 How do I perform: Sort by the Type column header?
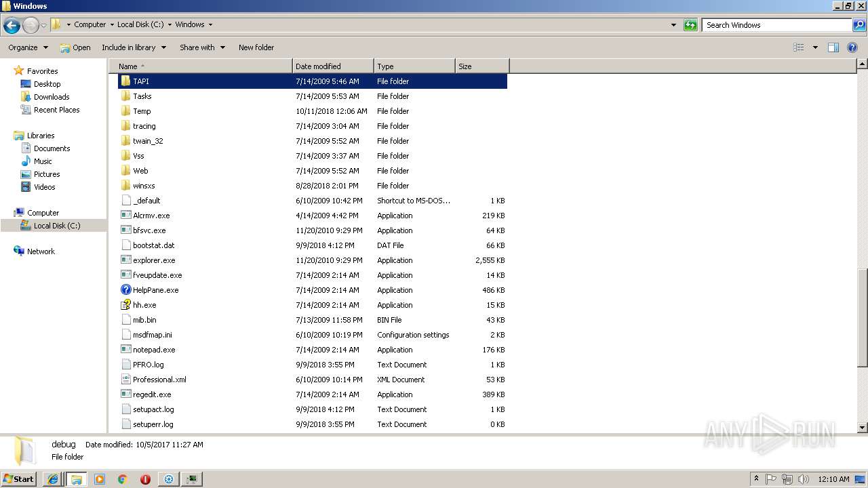tap(414, 66)
